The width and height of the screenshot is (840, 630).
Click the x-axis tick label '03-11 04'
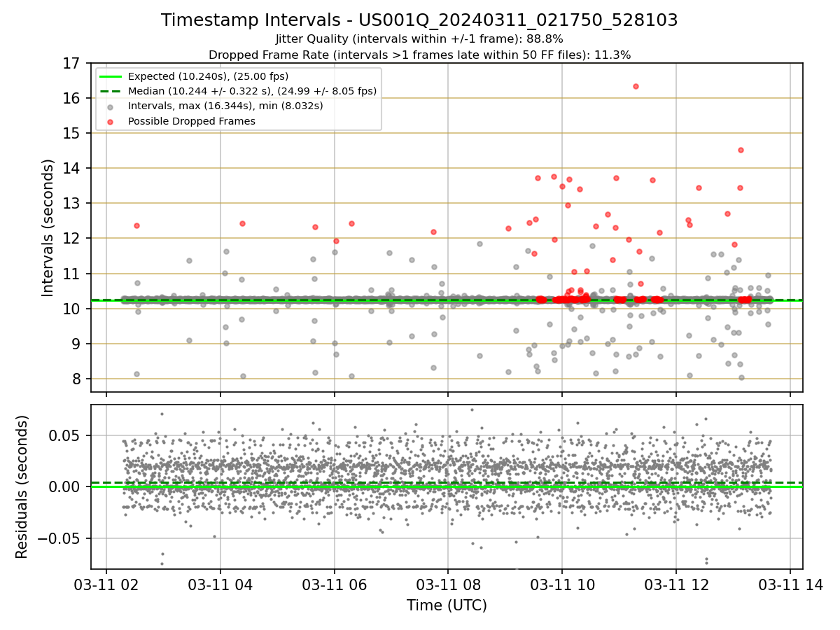(220, 585)
